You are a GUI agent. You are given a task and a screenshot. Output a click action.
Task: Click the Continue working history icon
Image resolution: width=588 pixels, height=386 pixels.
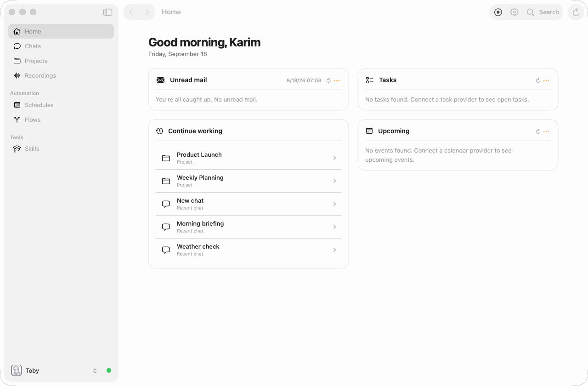click(159, 131)
